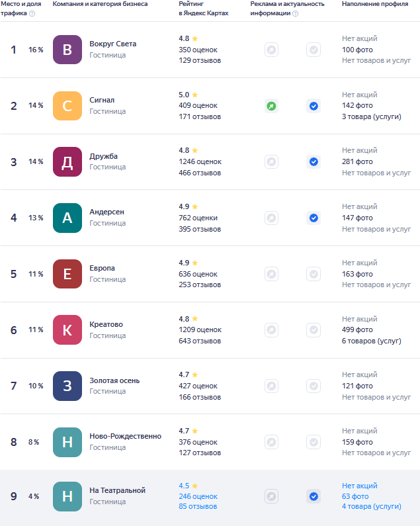The height and width of the screenshot is (526, 420).
Task: Click the teal 'А' avatar of Андерсен
Action: tap(67, 218)
